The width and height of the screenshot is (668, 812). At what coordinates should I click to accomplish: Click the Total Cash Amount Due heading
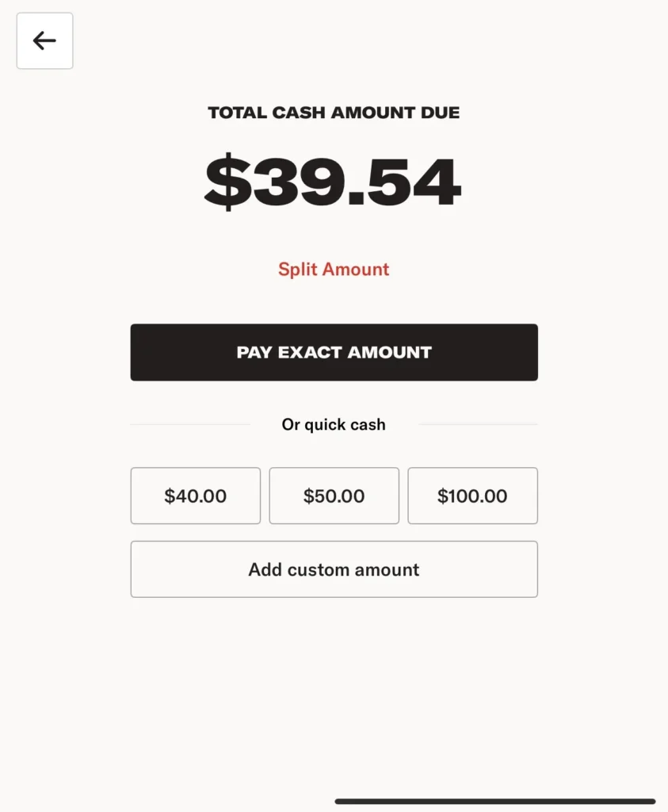pyautogui.click(x=334, y=113)
